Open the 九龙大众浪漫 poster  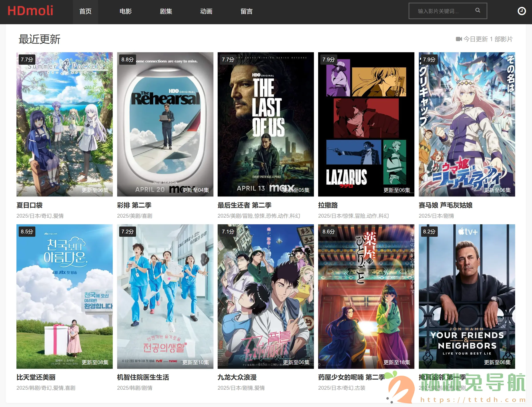[x=266, y=297]
